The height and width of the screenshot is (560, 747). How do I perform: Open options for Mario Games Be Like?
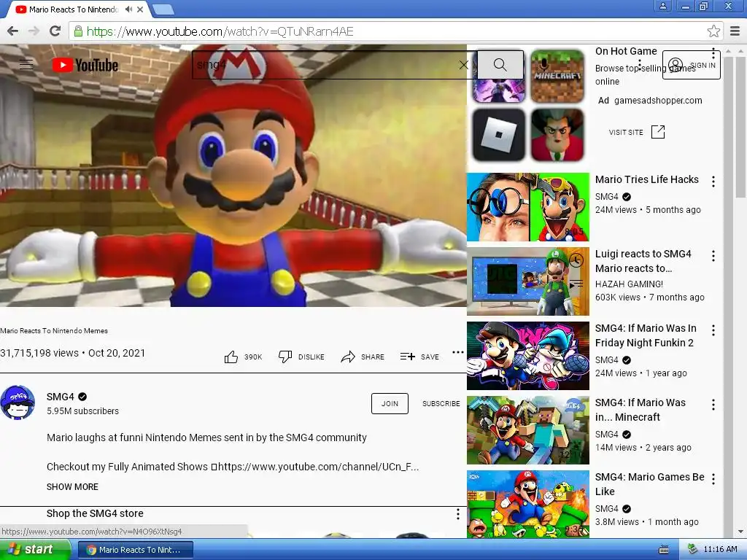coord(713,479)
